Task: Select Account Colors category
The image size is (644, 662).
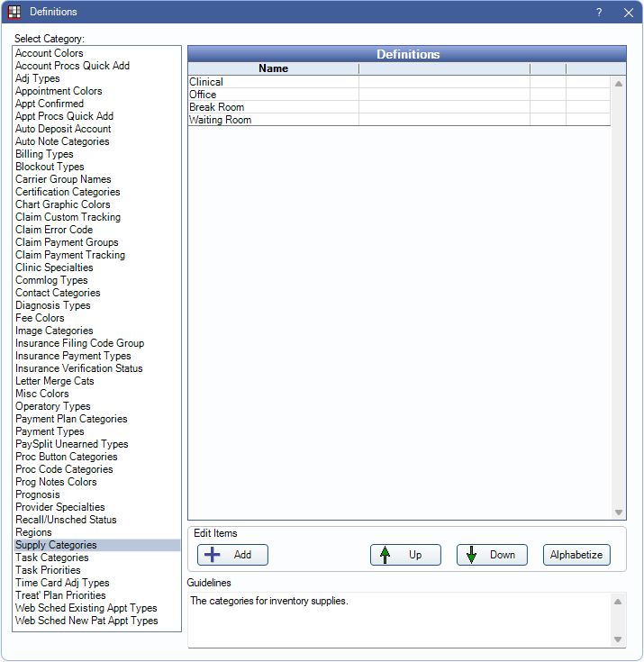Action: coord(50,53)
